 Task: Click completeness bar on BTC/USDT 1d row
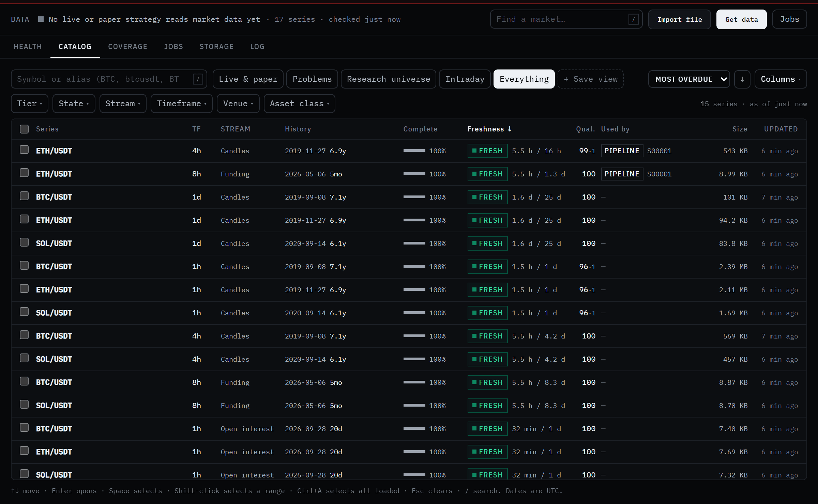tap(414, 197)
